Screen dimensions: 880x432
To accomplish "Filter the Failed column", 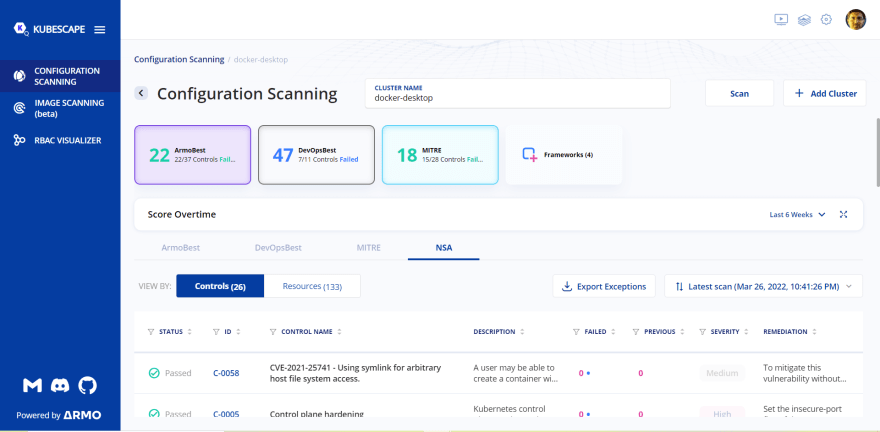I will [576, 332].
